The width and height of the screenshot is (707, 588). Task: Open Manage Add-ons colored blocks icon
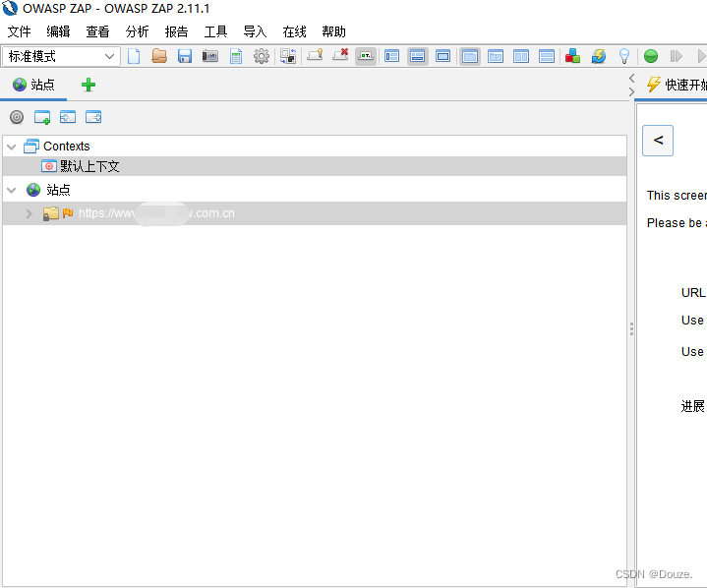(x=572, y=56)
